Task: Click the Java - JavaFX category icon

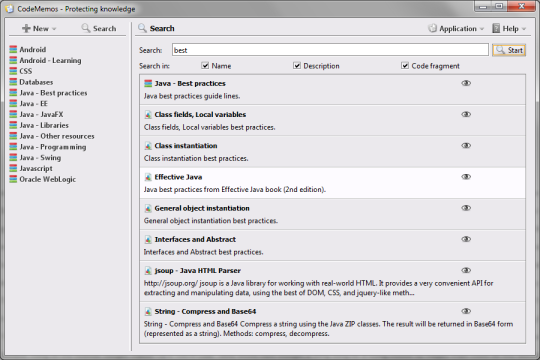Action: (x=13, y=114)
